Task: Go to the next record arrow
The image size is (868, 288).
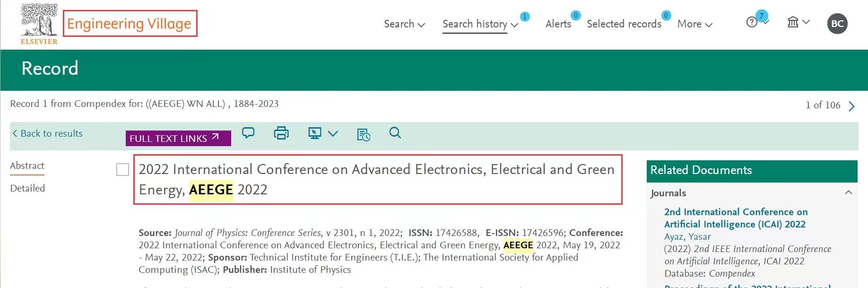Action: coord(851,106)
